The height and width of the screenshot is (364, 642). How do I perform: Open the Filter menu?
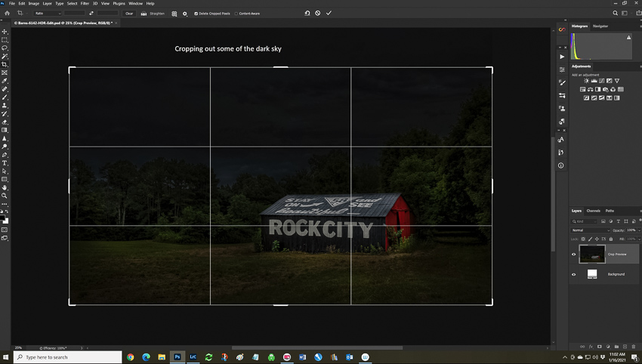(x=85, y=3)
